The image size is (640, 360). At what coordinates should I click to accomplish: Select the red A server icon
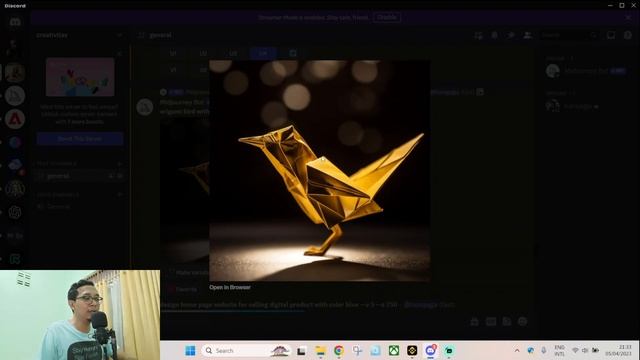(x=15, y=119)
